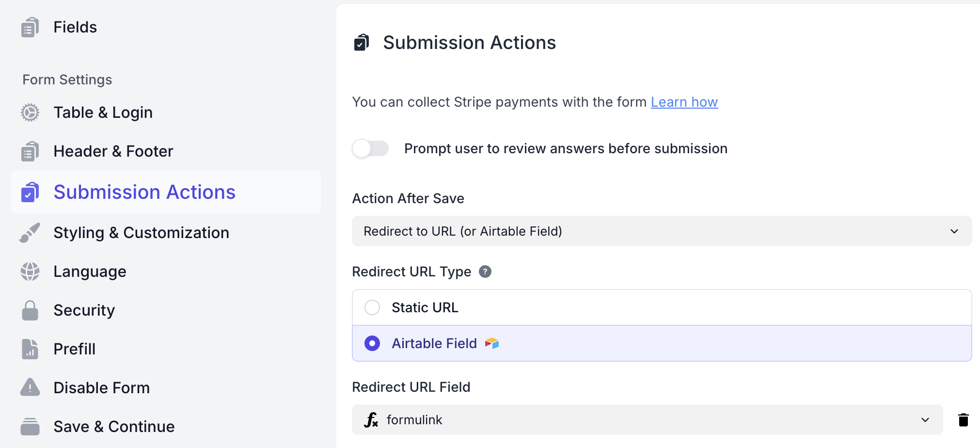Click the Prefill document icon
This screenshot has width=980, height=448.
pos(30,349)
